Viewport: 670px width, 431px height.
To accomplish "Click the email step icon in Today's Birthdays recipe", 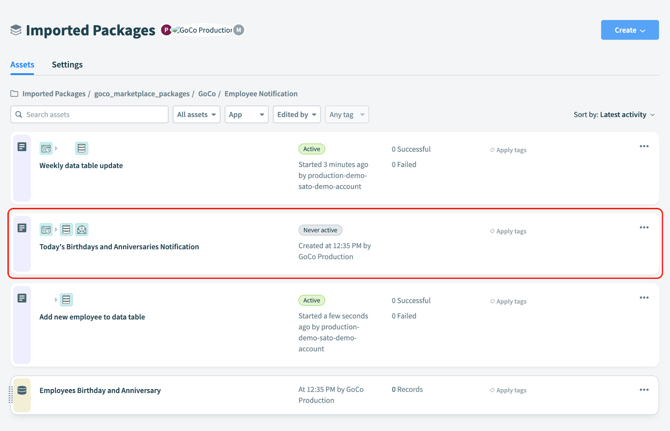I will coord(82,230).
